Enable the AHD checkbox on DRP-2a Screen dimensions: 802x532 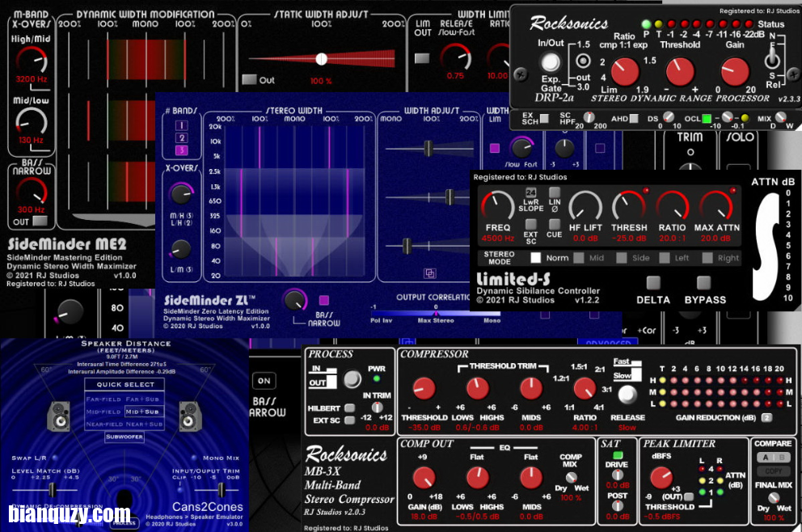click(x=634, y=118)
